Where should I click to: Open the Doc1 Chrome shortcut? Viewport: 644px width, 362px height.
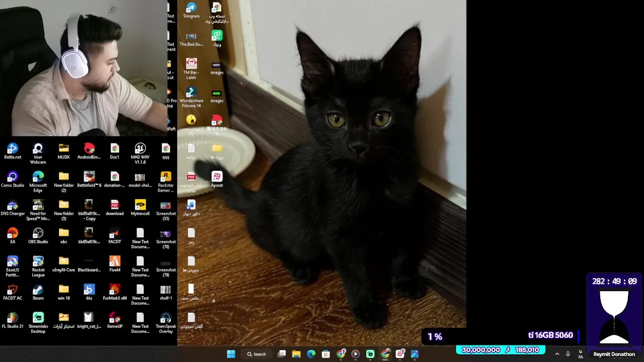click(115, 151)
